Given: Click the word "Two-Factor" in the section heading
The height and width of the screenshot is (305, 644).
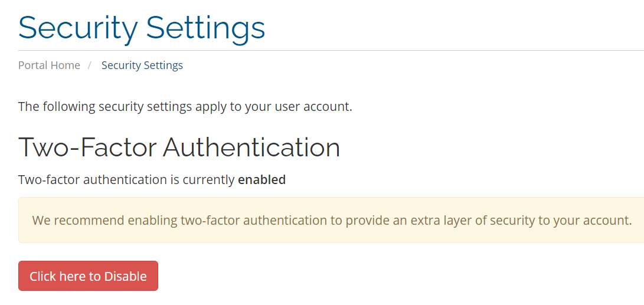Looking at the screenshot, I should (88, 147).
